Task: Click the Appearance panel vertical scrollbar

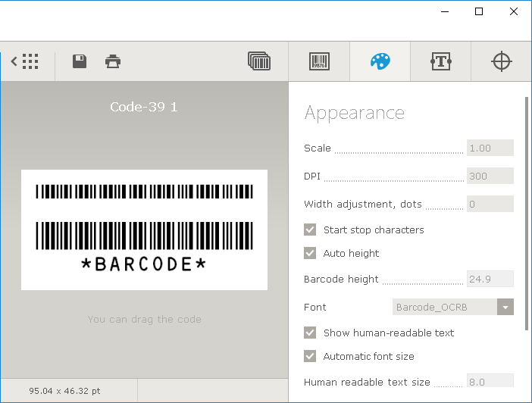Action: [x=526, y=212]
